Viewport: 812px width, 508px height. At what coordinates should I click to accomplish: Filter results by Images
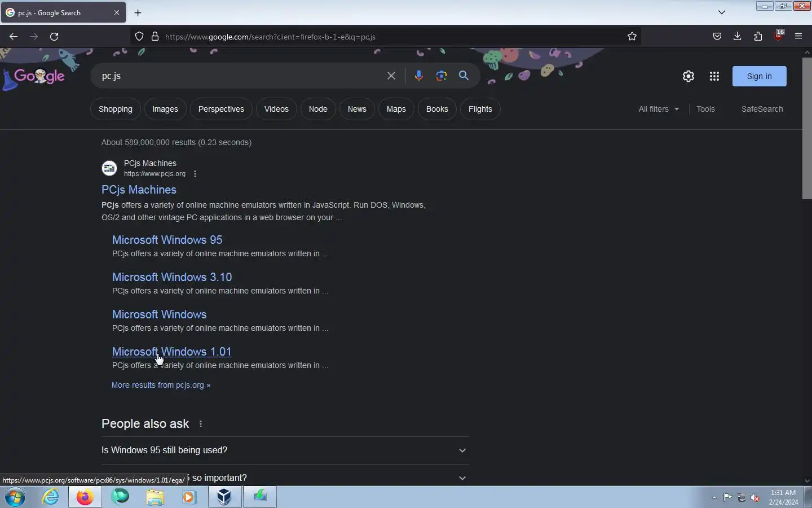165,109
